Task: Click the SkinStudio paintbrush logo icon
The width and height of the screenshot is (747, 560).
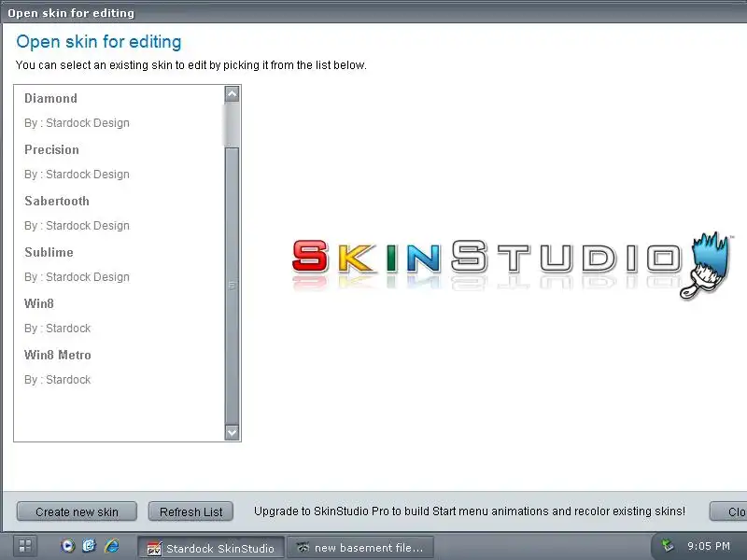Action: pyautogui.click(x=705, y=266)
